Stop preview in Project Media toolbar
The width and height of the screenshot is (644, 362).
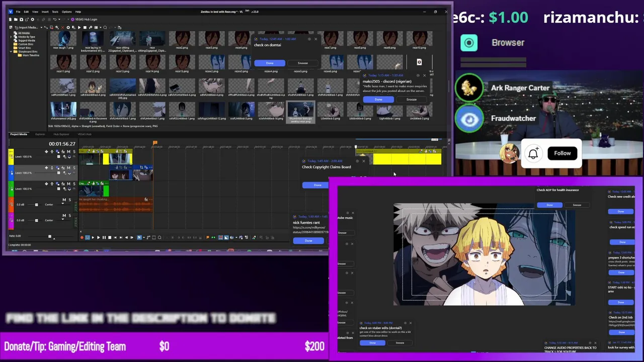[x=85, y=27]
